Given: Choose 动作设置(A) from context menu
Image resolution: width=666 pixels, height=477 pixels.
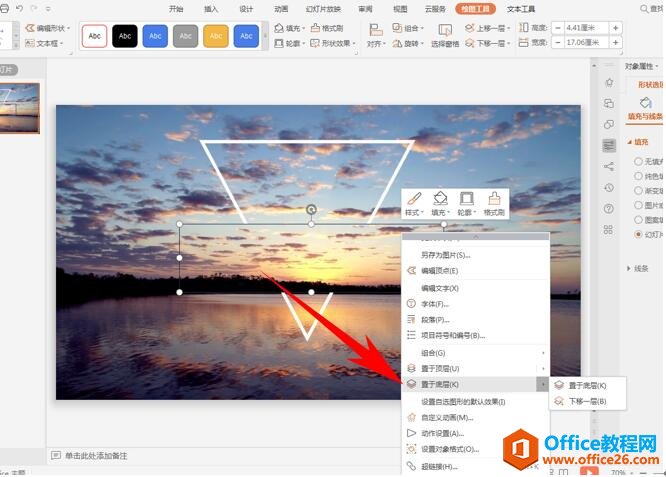Looking at the screenshot, I should point(475,433).
